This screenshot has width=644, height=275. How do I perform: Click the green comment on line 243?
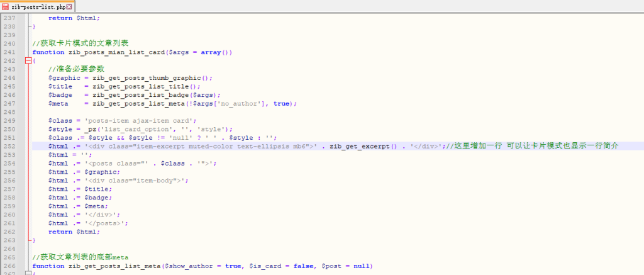click(x=76, y=69)
